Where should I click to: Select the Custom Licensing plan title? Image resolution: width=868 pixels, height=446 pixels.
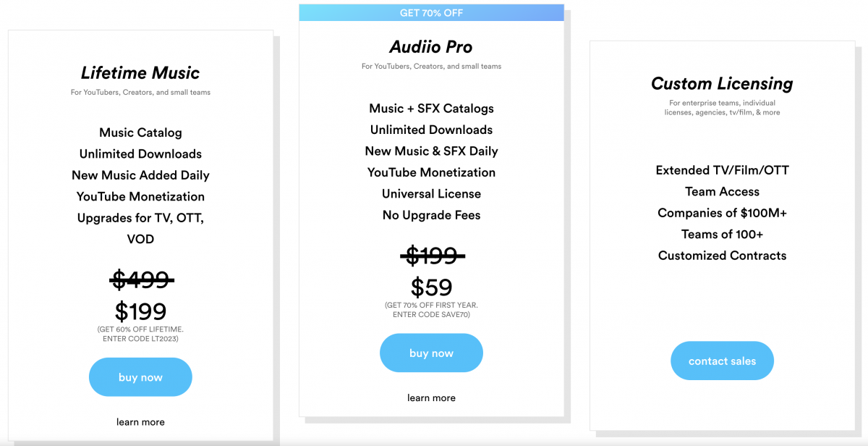(722, 83)
